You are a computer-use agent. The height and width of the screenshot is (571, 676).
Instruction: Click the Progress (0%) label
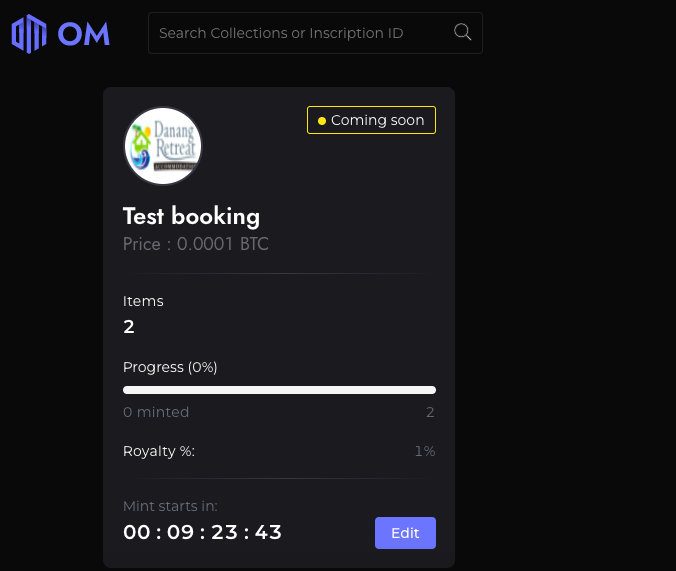[170, 367]
